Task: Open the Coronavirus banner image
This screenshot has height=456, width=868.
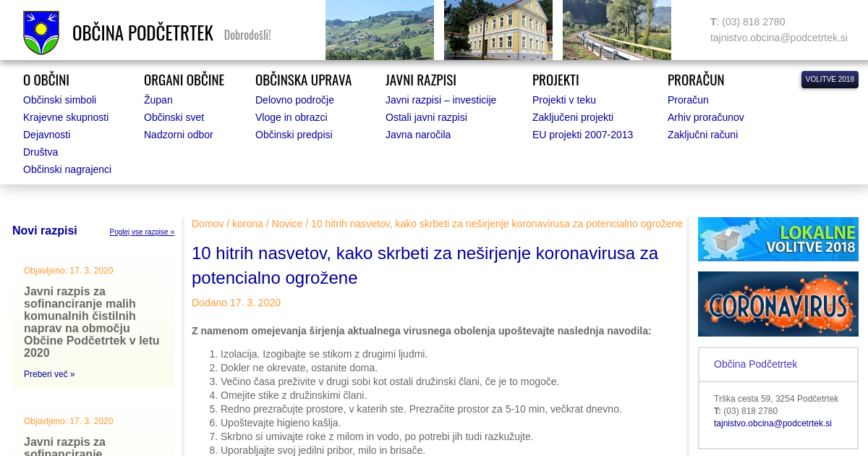Action: (x=778, y=304)
